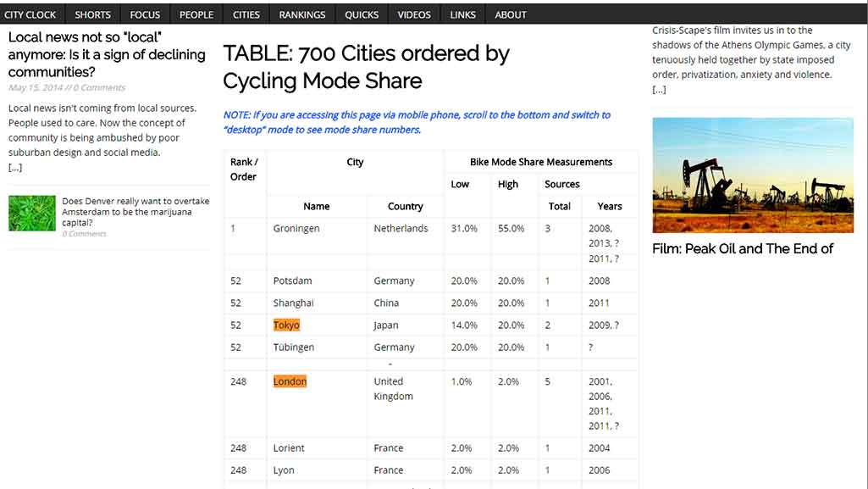Click the QUICKS menu item
The width and height of the screenshot is (868, 489).
click(362, 14)
